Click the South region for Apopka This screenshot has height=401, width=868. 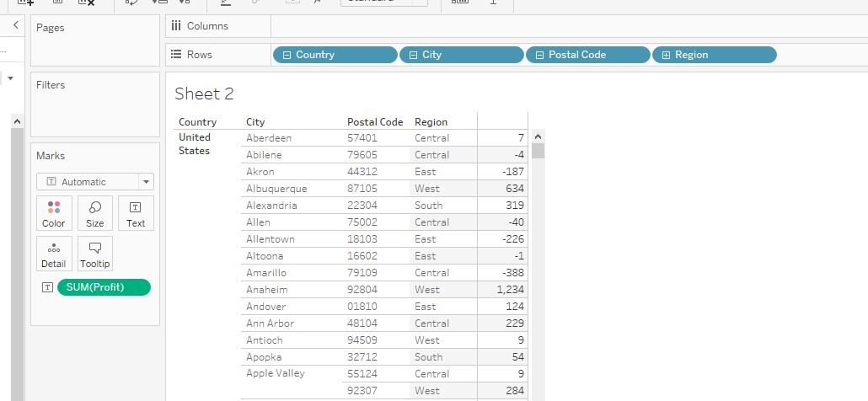[428, 357]
